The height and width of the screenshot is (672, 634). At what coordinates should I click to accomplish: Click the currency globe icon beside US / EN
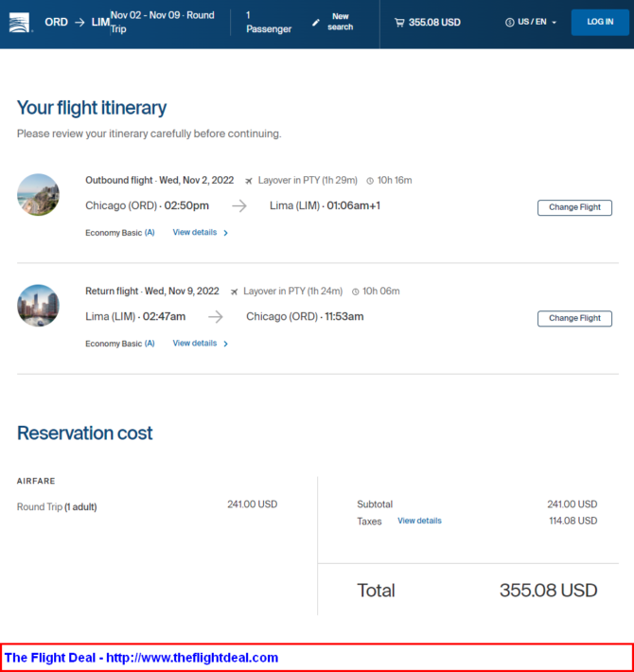point(509,23)
